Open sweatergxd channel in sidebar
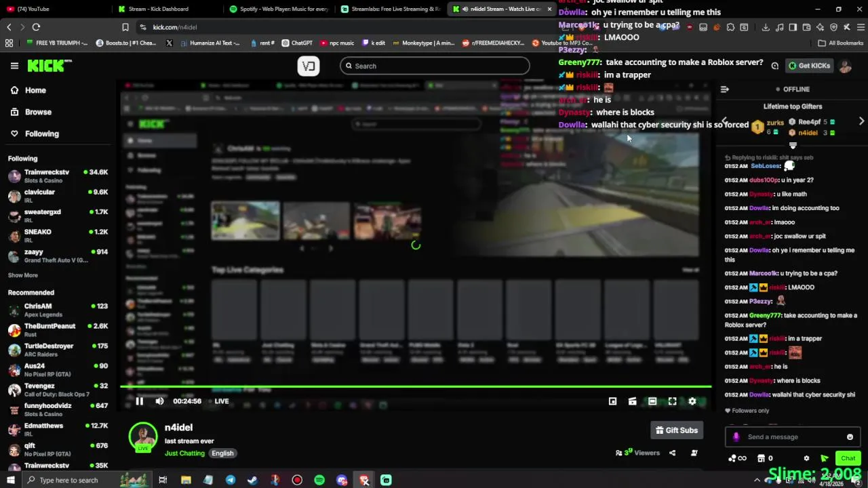This screenshot has width=868, height=488. click(58, 216)
